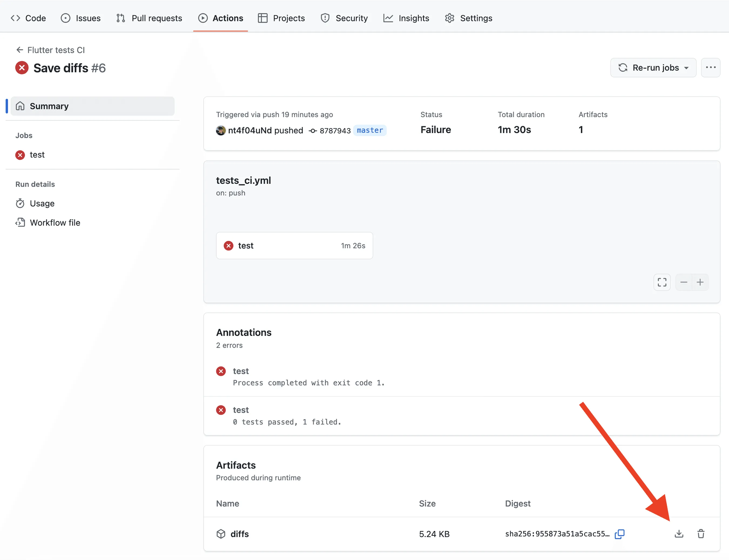Image resolution: width=729 pixels, height=560 pixels.
Task: Open the Workflow file page
Action: click(x=48, y=223)
